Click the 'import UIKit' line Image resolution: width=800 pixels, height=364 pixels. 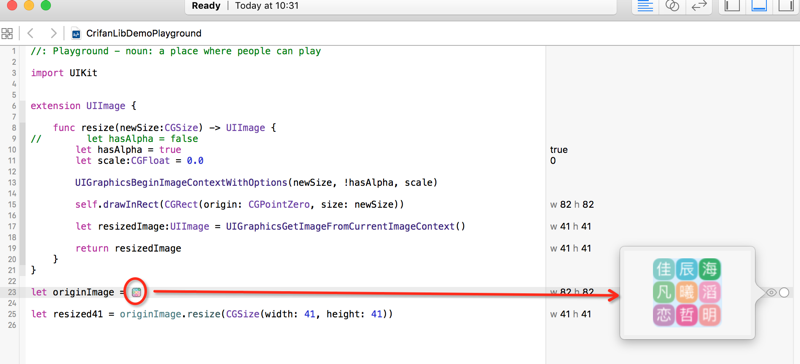pos(64,73)
